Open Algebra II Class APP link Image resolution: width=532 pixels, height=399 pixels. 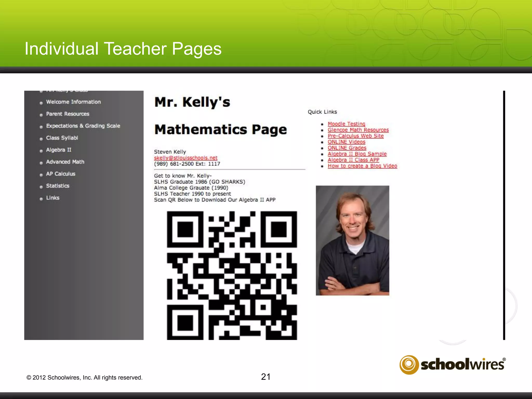(354, 160)
